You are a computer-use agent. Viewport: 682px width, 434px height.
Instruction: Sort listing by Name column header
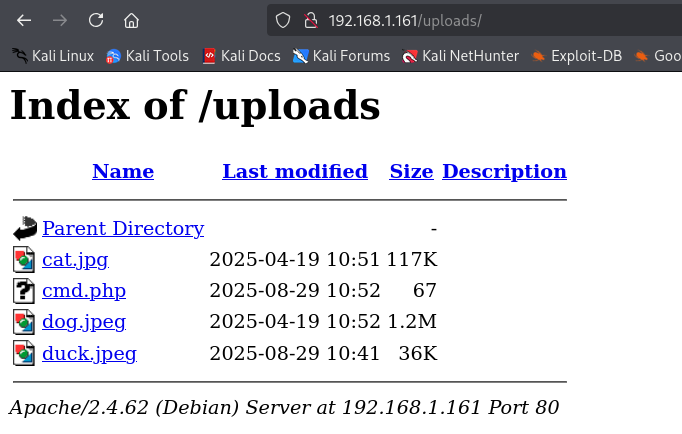(x=123, y=172)
